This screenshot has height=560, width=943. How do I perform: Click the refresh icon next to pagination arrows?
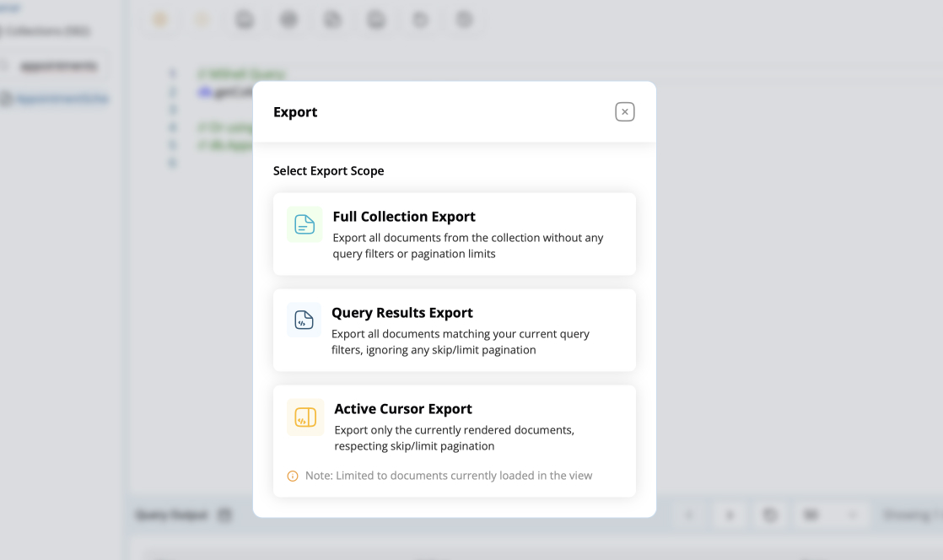click(x=769, y=514)
